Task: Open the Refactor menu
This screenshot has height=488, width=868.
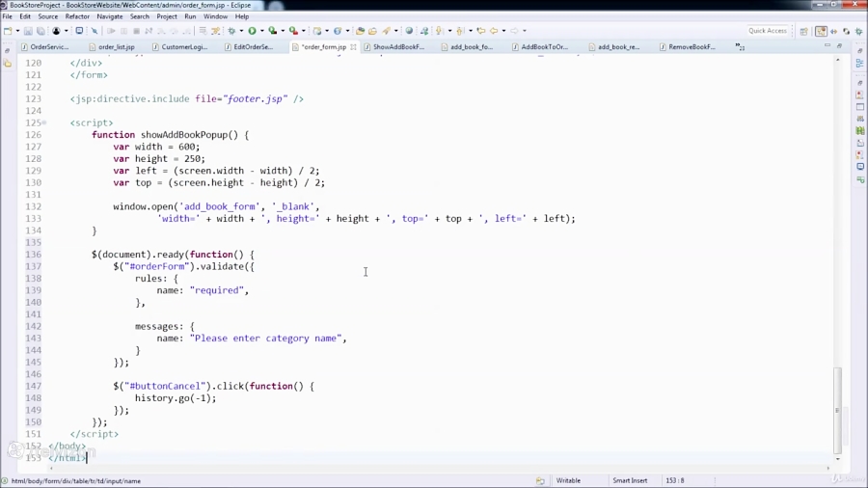Action: pyautogui.click(x=77, y=16)
